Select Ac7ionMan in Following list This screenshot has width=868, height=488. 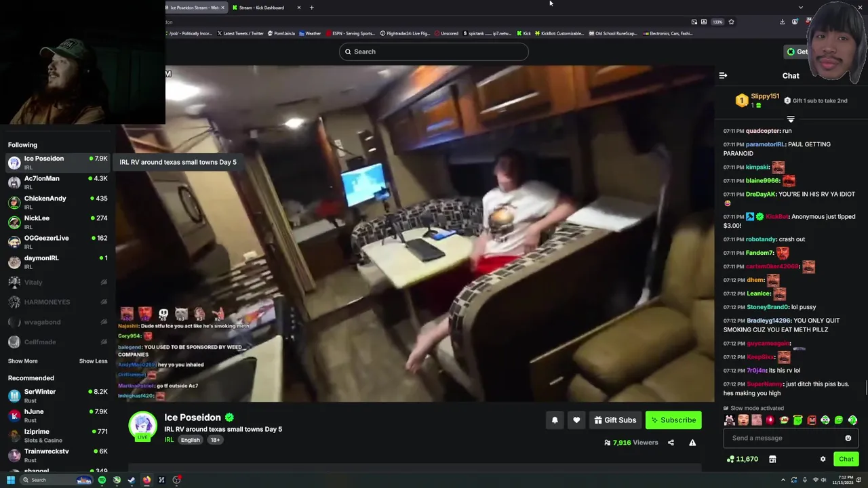click(58, 182)
